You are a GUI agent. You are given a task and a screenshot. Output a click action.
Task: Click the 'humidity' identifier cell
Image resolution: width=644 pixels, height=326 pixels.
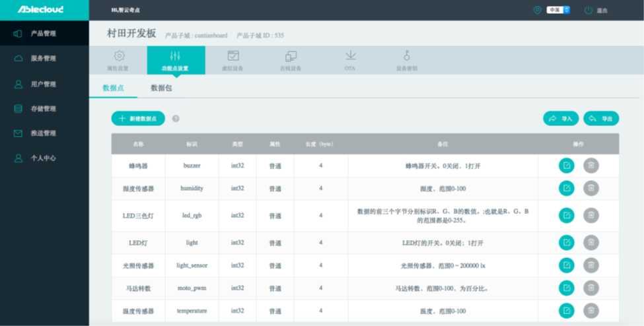[192, 188]
